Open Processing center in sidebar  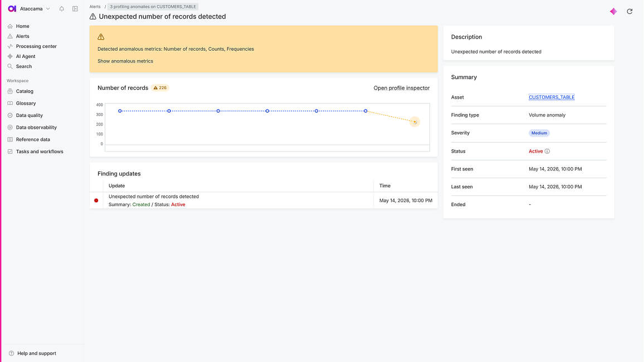click(36, 46)
